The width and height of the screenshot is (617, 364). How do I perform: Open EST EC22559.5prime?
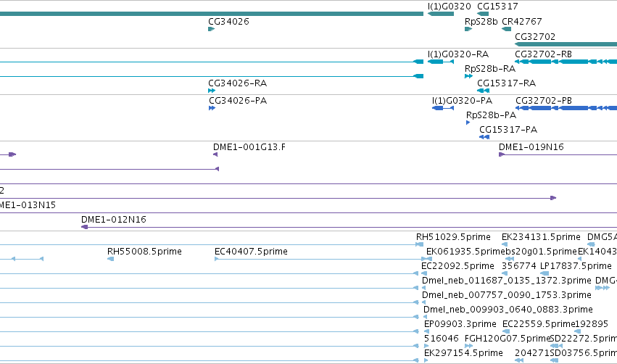point(539,324)
